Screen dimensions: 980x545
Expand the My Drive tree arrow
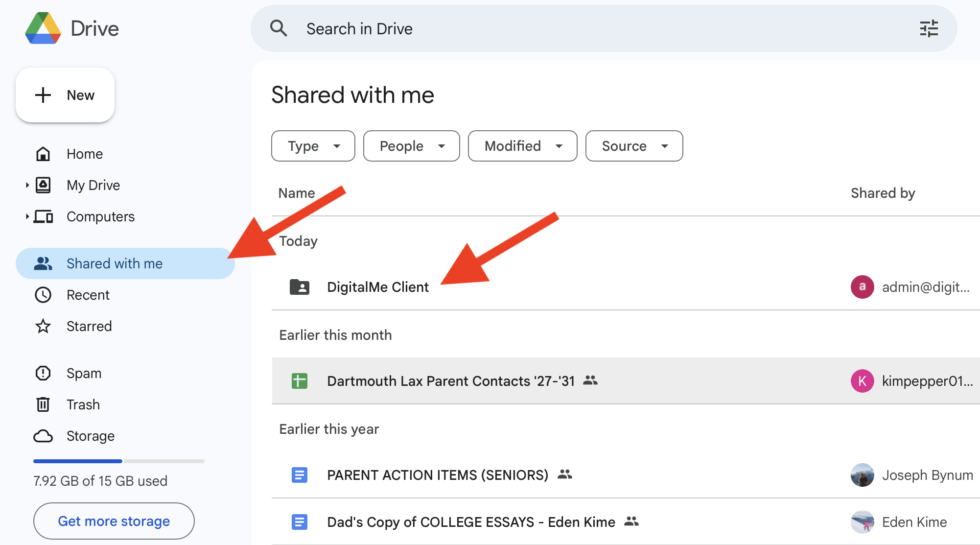[x=27, y=185]
